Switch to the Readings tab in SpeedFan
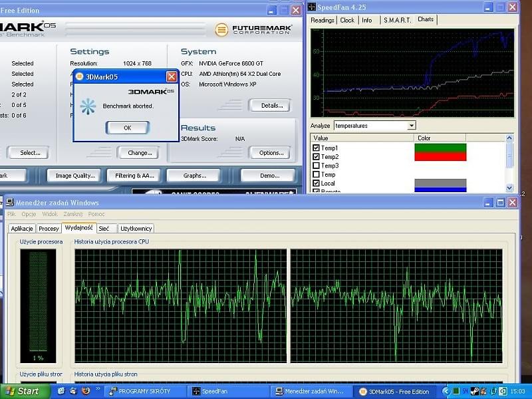This screenshot has height=399, width=532. (323, 21)
